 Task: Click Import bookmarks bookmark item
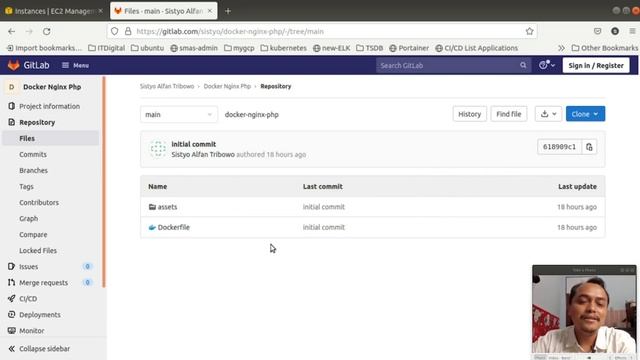click(44, 48)
